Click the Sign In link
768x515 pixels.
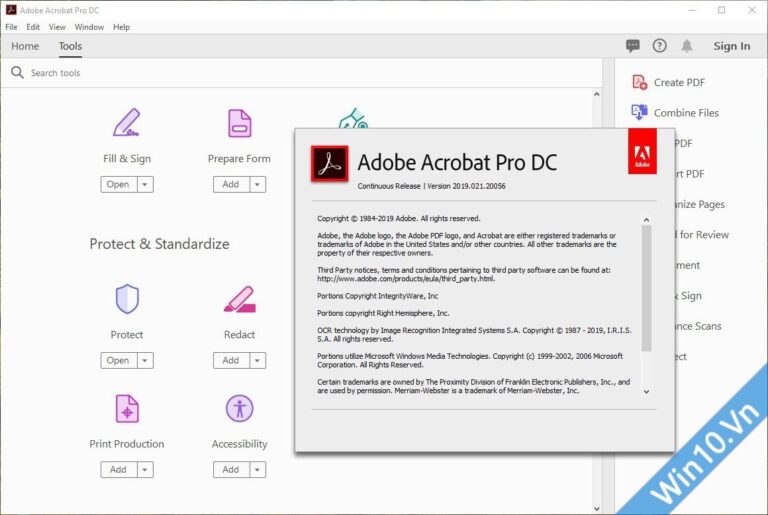click(731, 46)
